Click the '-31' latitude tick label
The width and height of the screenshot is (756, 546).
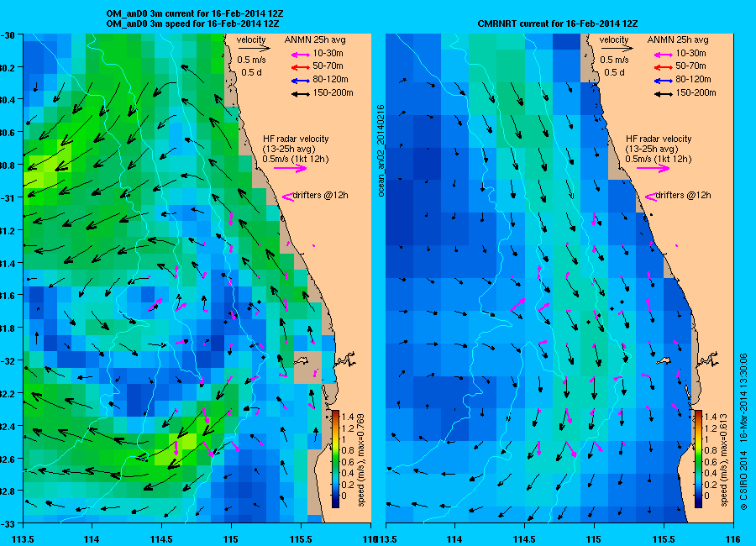(9, 197)
